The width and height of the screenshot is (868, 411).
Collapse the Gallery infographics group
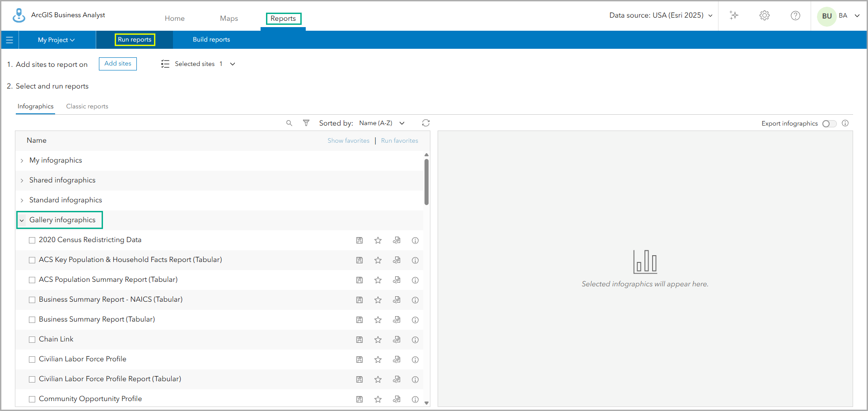22,220
